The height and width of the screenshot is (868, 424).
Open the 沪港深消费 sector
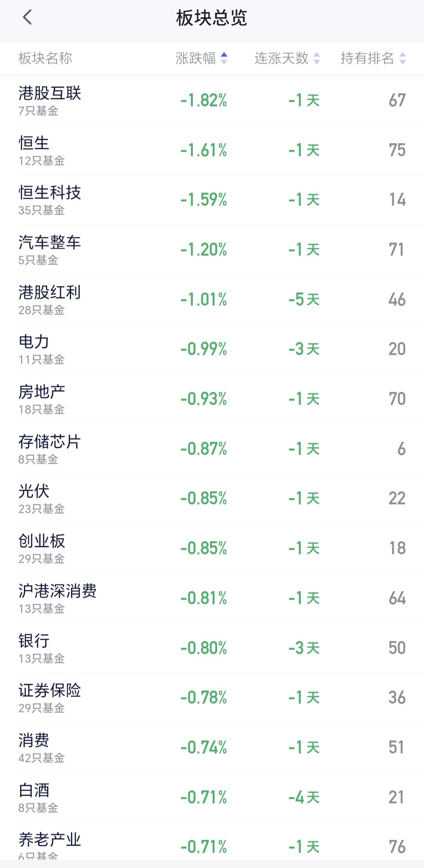tap(212, 598)
